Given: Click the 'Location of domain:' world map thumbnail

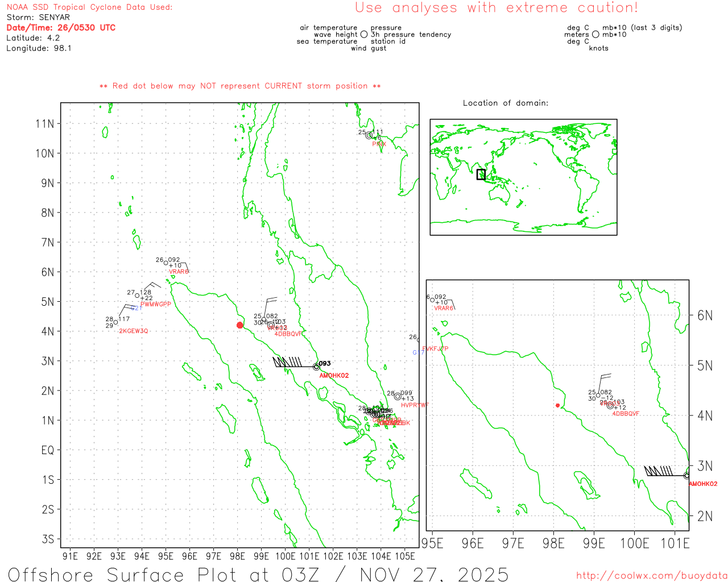Looking at the screenshot, I should (523, 177).
